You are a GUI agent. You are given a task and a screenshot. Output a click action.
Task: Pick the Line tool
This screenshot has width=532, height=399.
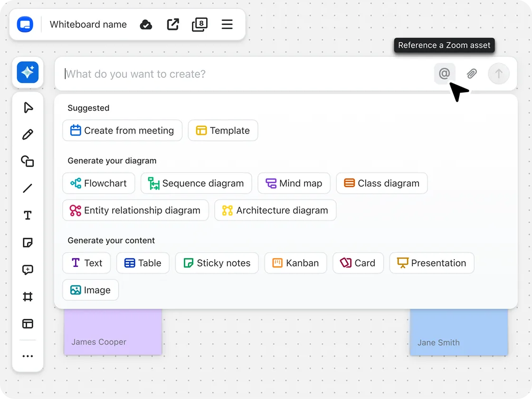[28, 188]
